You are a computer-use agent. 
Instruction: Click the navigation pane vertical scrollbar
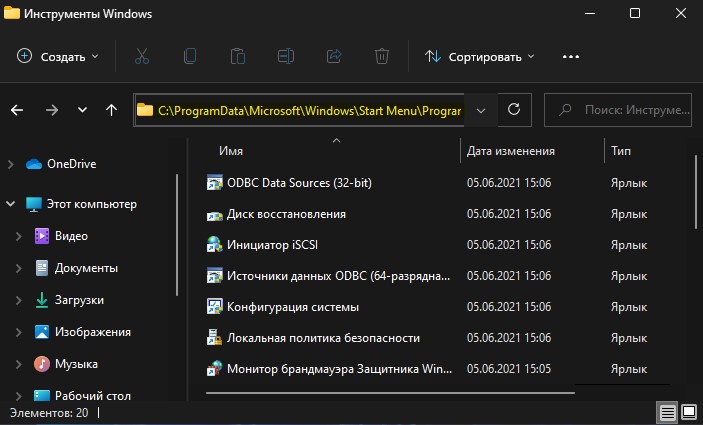click(177, 235)
